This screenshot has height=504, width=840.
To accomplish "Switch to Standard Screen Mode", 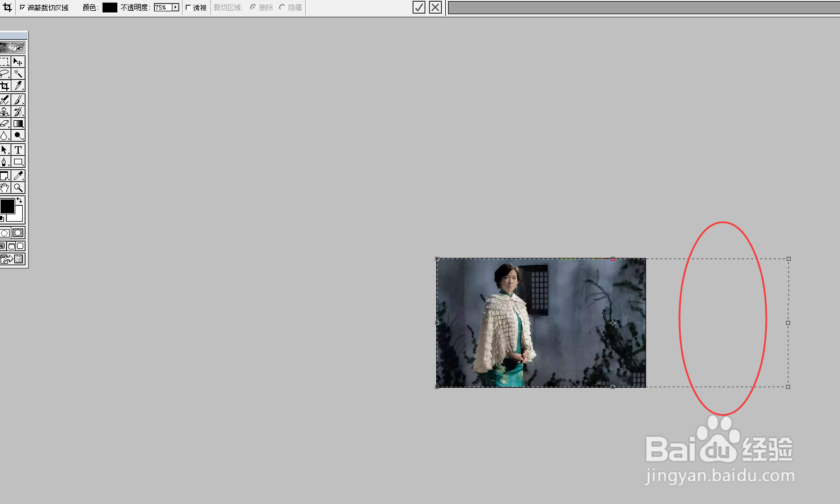I will point(2,246).
